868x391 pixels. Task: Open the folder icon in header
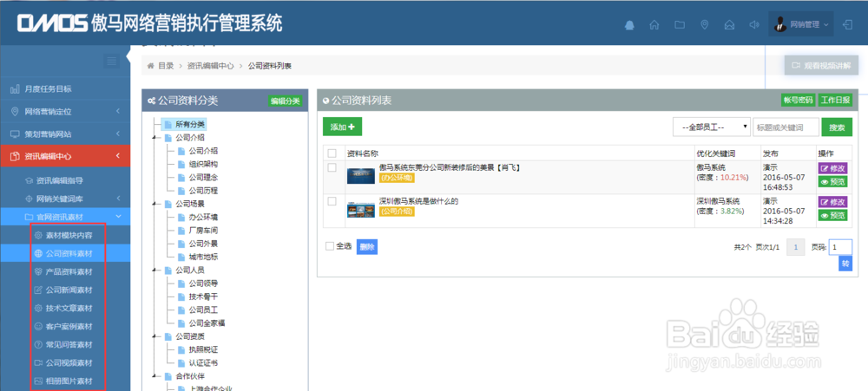pos(680,25)
